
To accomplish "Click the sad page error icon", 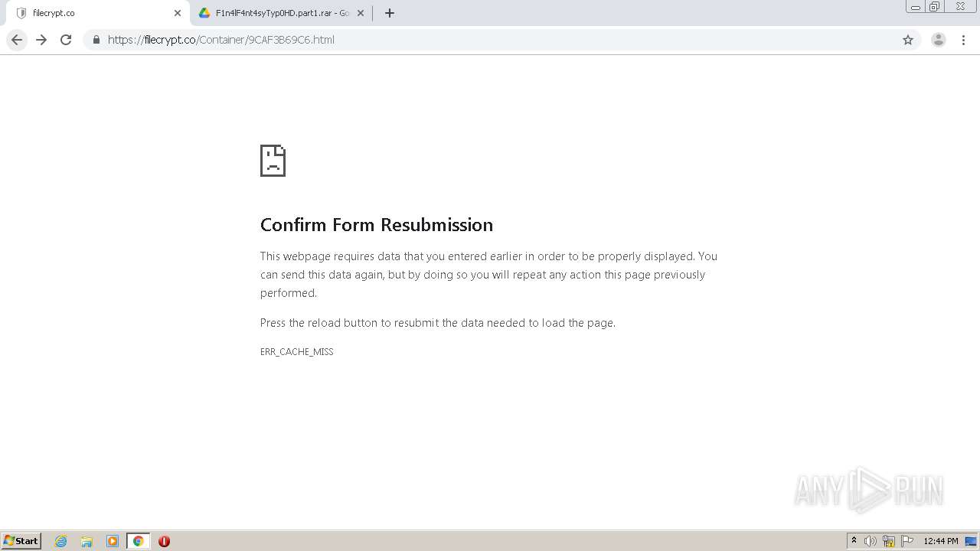I will (273, 161).
